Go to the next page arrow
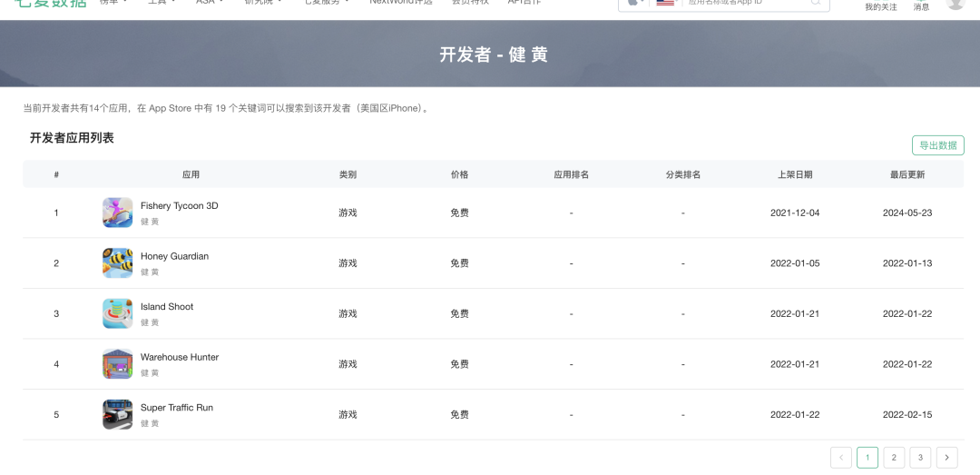 point(946,458)
